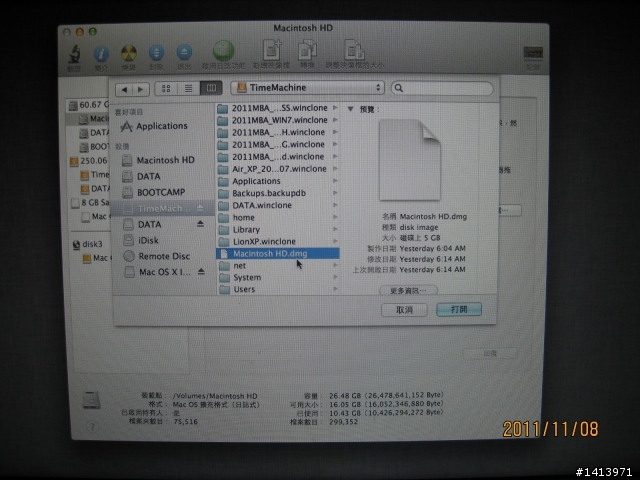Click the Cancel button
The width and height of the screenshot is (640, 480).
point(404,310)
